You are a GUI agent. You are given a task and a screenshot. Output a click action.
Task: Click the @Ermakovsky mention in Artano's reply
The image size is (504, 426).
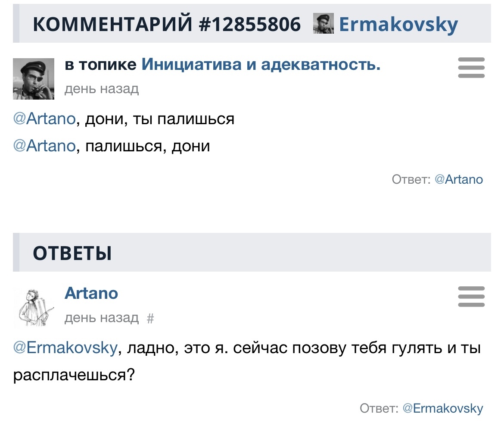point(65,348)
